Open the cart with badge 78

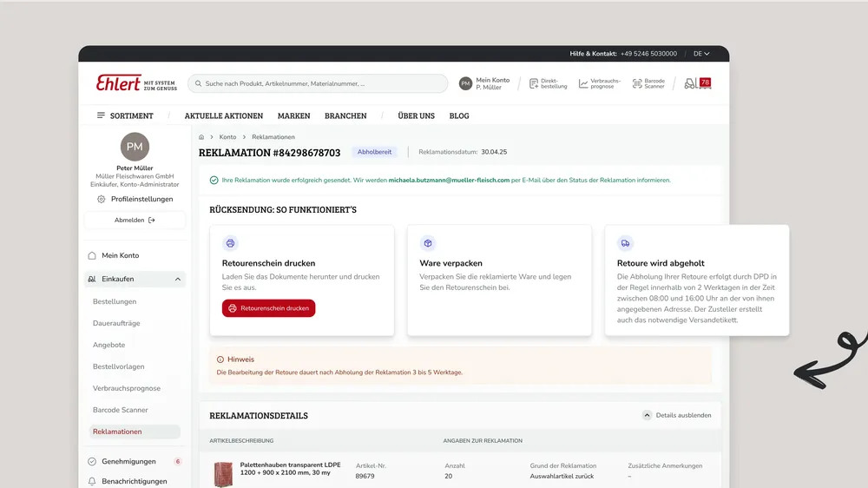698,83
